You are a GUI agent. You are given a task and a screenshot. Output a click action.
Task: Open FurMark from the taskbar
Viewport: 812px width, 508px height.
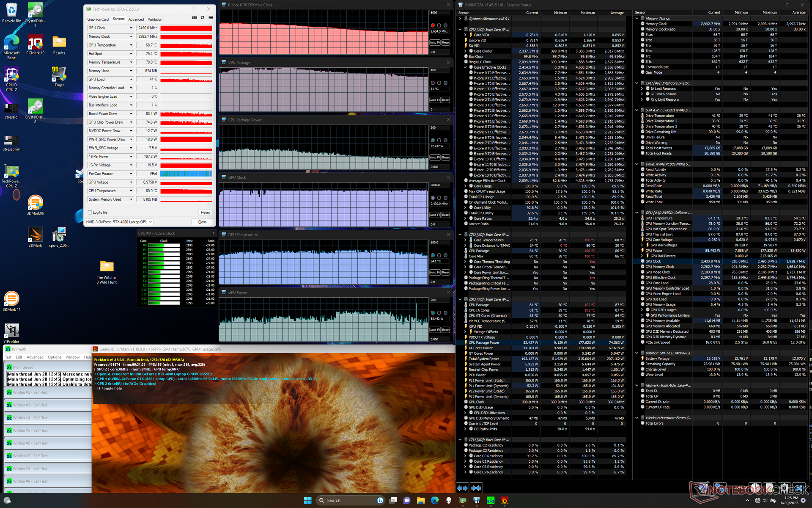[504, 500]
